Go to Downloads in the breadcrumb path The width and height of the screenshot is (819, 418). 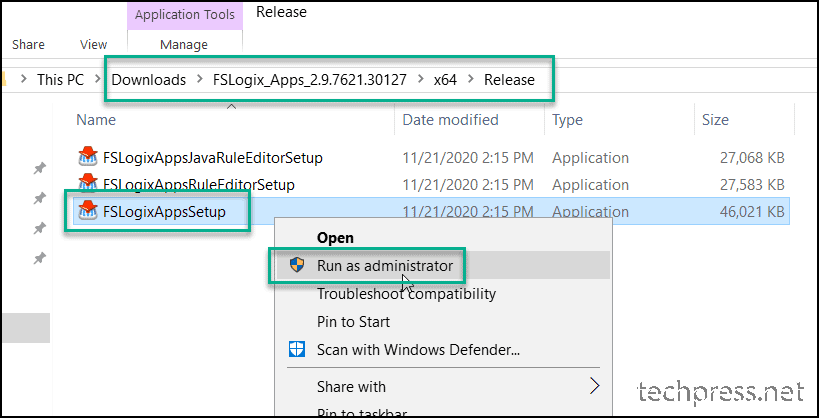(x=149, y=80)
